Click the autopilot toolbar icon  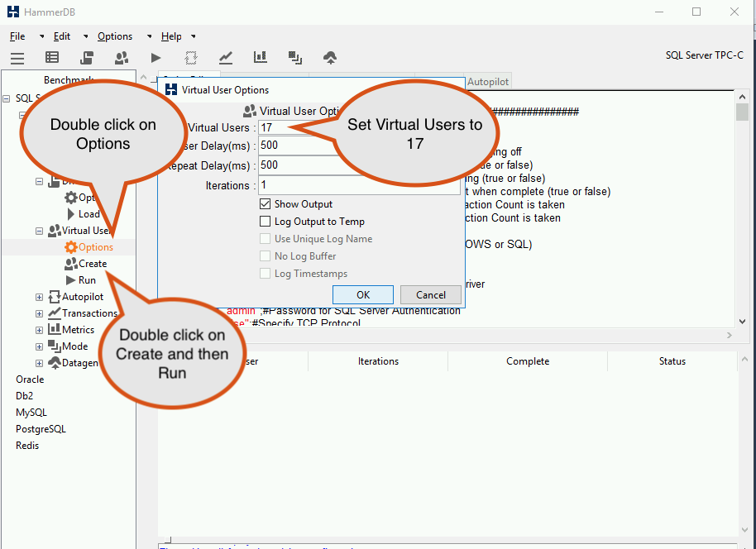(191, 58)
